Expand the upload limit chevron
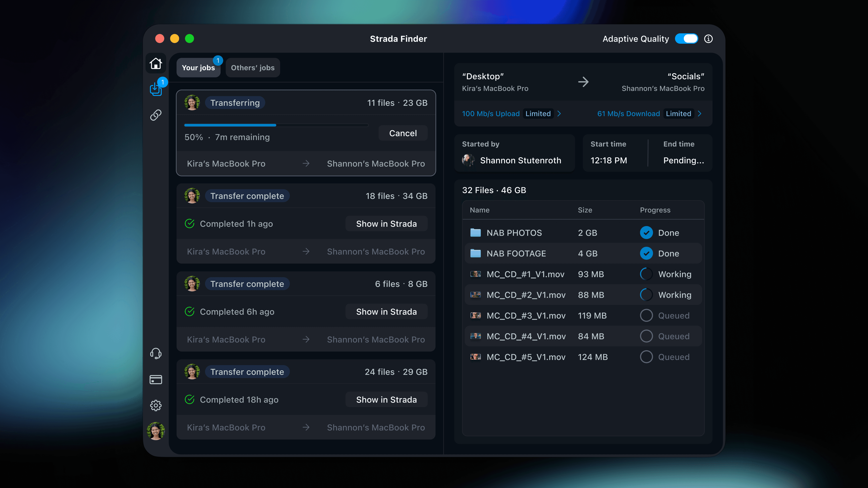868x488 pixels. 559,114
